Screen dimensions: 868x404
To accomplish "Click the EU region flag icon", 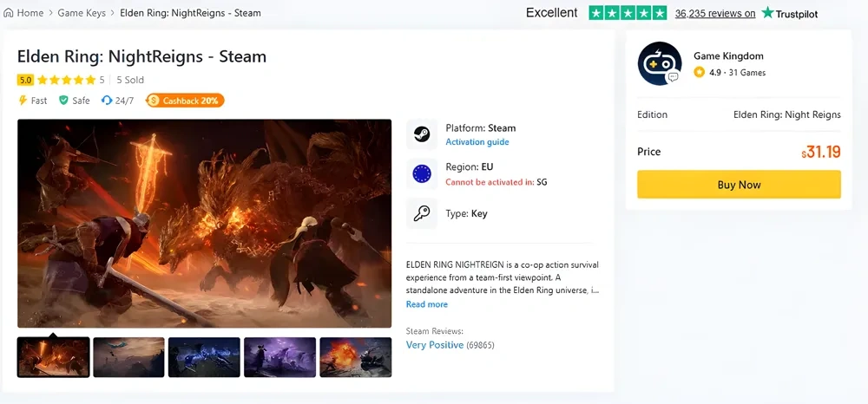I will (x=422, y=173).
